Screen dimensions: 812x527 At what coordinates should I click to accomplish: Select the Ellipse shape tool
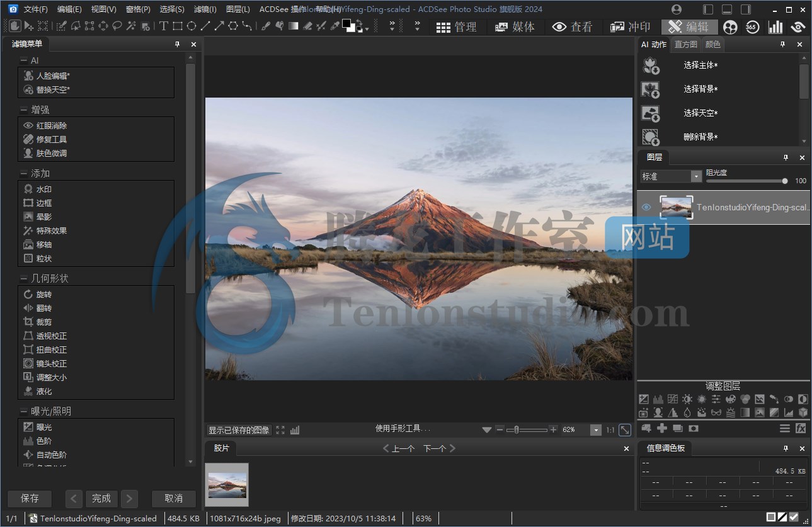tap(192, 26)
